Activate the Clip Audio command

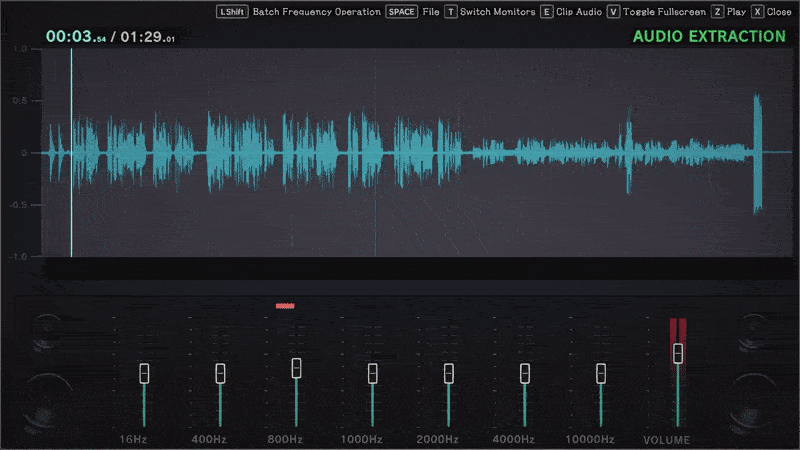point(579,12)
